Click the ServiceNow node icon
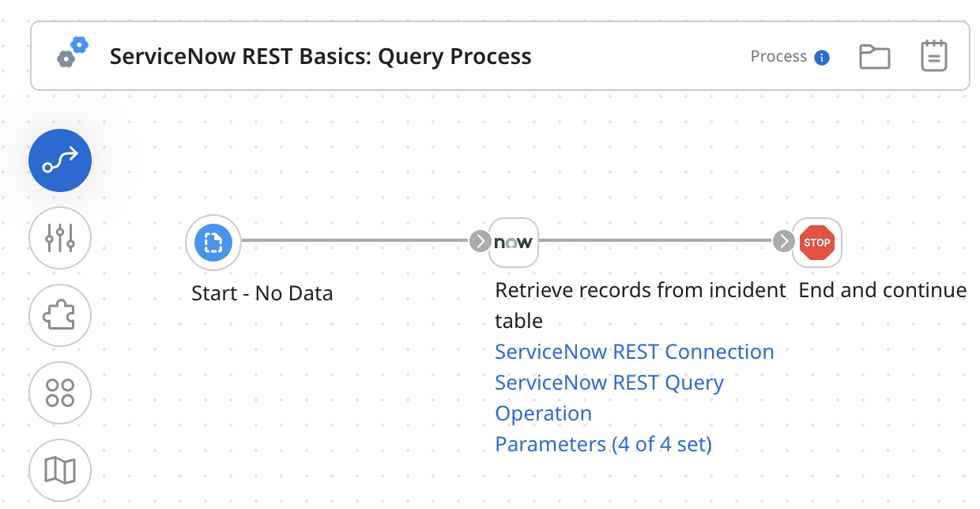The width and height of the screenshot is (980, 509). pyautogui.click(x=514, y=242)
